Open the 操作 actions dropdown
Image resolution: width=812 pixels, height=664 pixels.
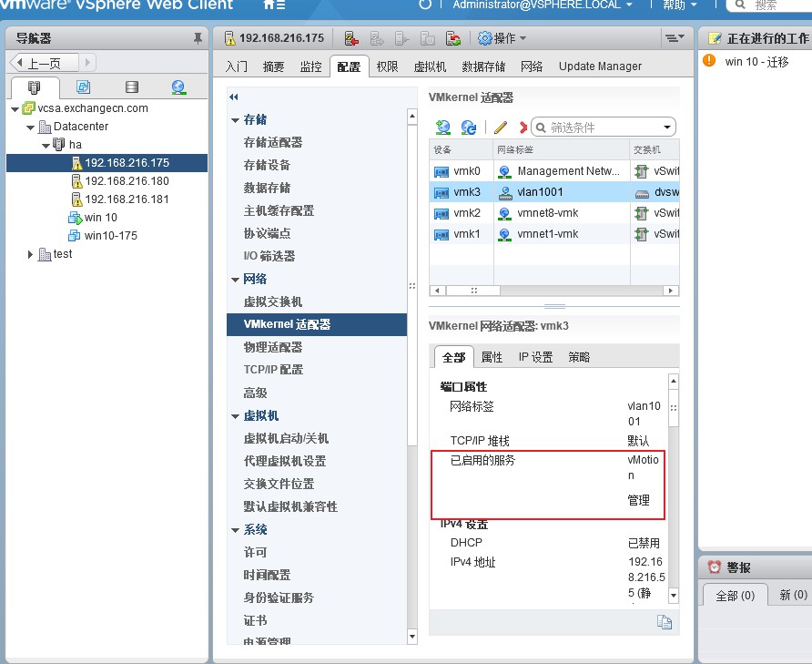(x=502, y=38)
